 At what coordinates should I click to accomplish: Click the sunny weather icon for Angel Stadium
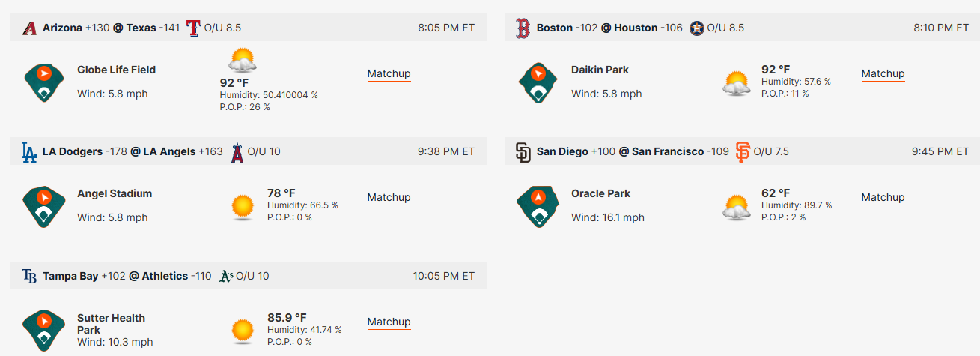[243, 206]
